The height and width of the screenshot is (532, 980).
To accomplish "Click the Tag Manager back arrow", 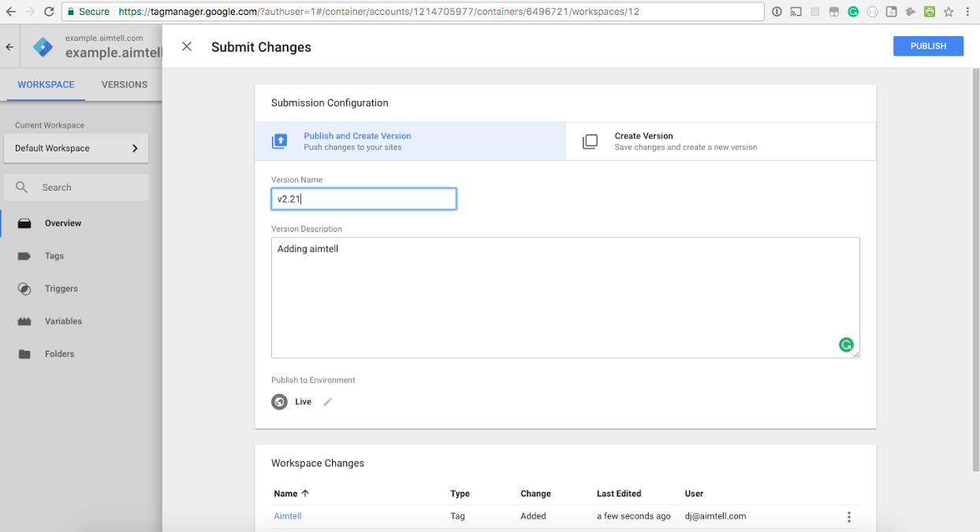I will click(x=9, y=47).
